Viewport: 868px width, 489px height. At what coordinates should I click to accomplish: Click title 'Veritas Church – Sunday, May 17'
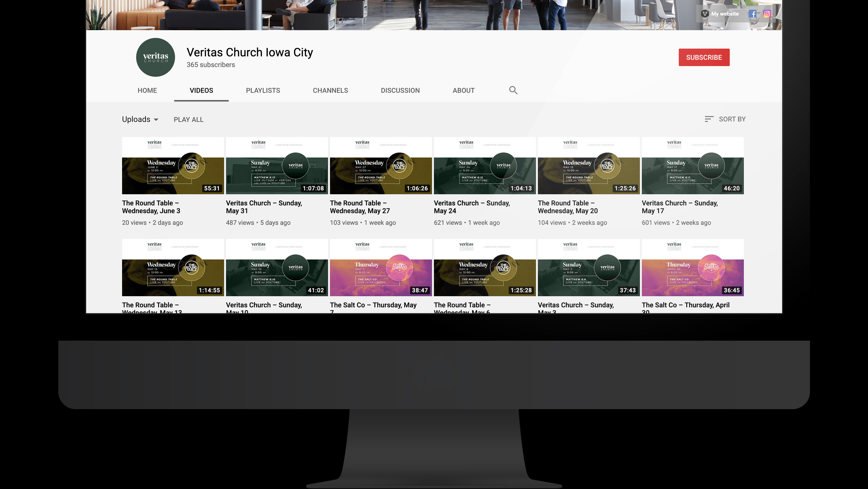pyautogui.click(x=680, y=207)
